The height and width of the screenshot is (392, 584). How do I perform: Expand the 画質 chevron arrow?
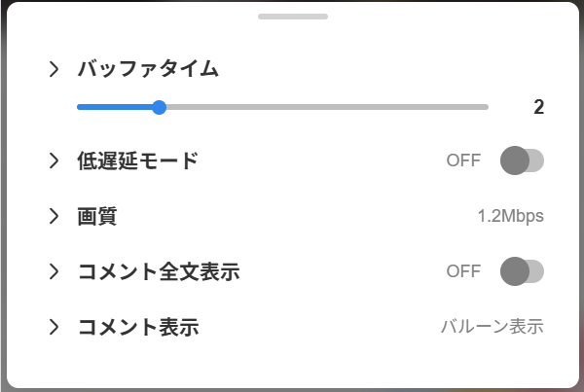54,216
